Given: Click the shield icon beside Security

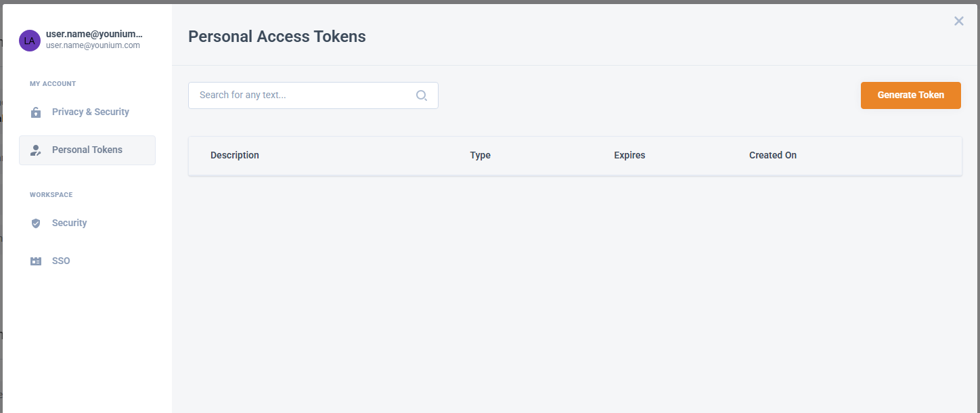Looking at the screenshot, I should pos(36,223).
